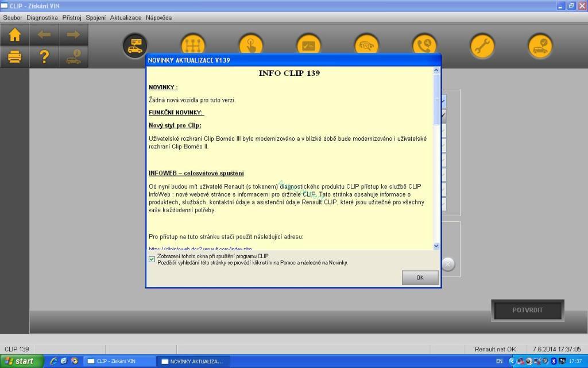The width and height of the screenshot is (588, 368).
Task: Click the '7.6.2014 17:37:05' status entry
Action: pos(556,349)
